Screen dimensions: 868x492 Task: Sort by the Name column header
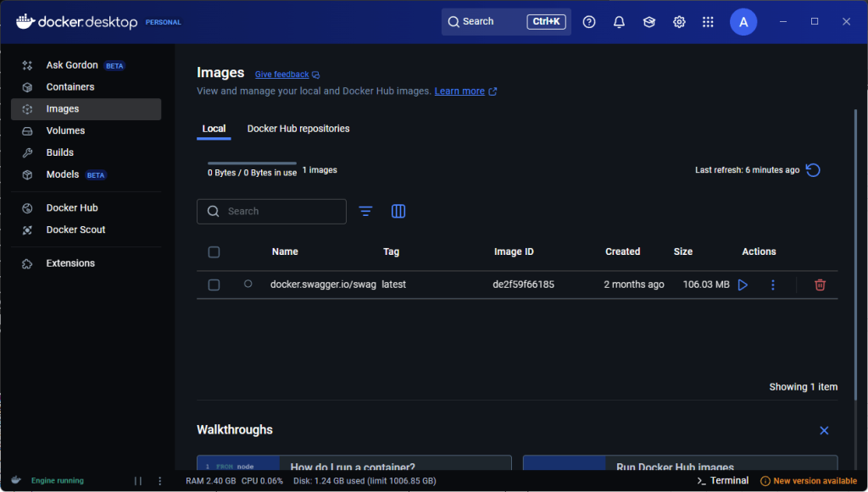pyautogui.click(x=285, y=252)
